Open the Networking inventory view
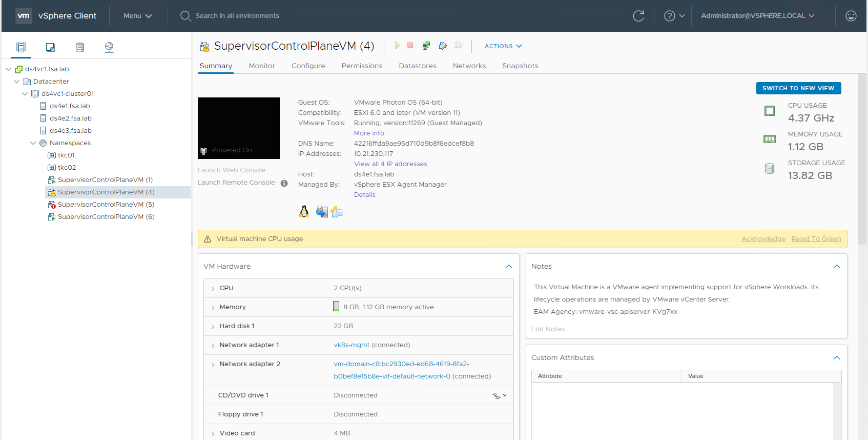This screenshot has width=868, height=440. pyautogui.click(x=109, y=47)
